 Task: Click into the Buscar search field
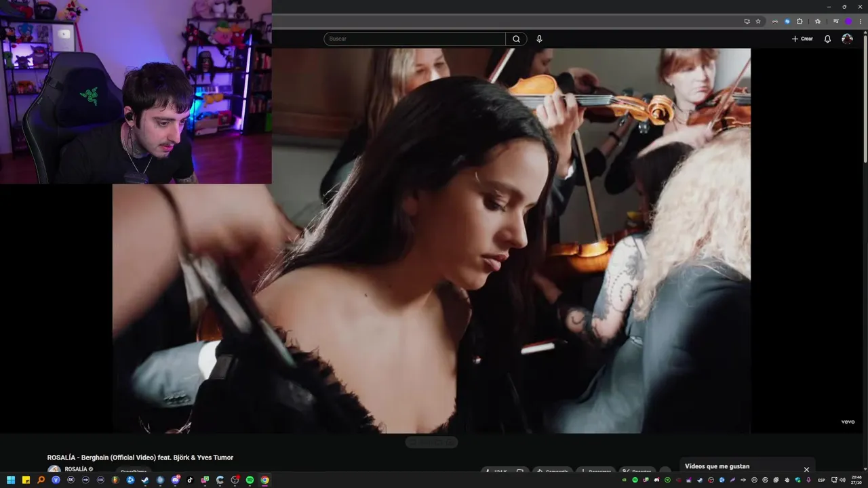click(414, 39)
